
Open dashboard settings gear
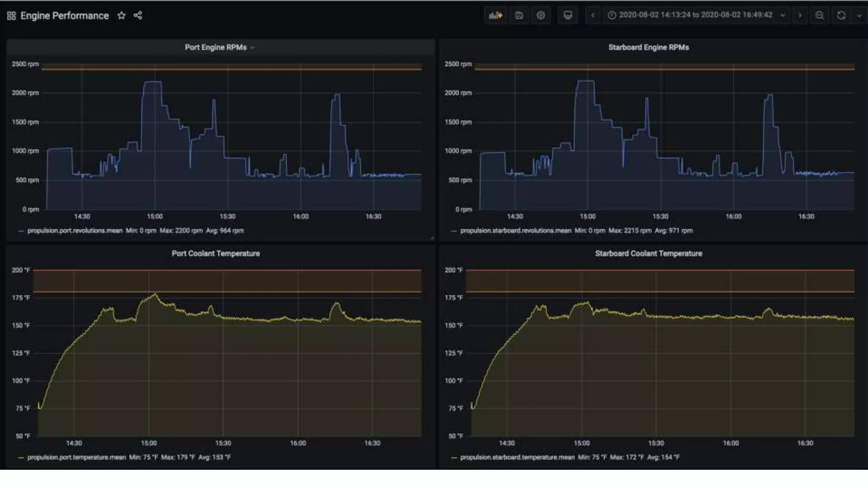point(541,16)
